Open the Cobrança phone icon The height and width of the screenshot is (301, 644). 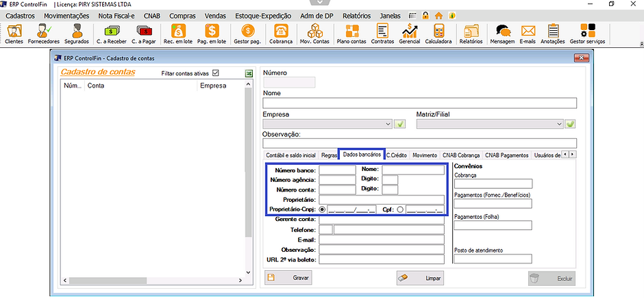[281, 34]
